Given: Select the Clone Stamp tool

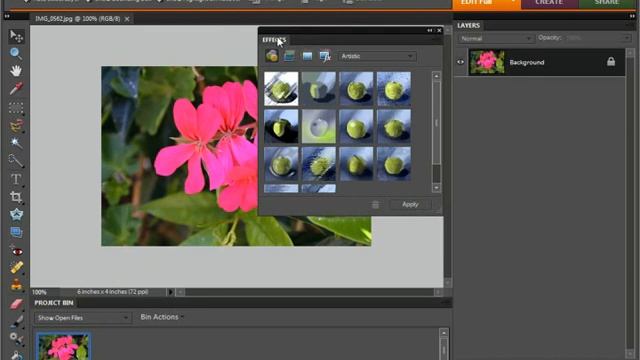Looking at the screenshot, I should click(16, 285).
